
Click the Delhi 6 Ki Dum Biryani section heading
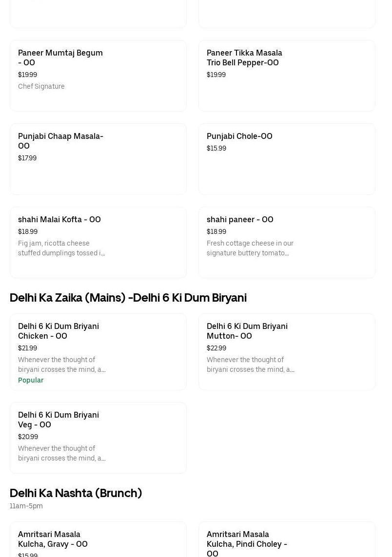pos(128,298)
